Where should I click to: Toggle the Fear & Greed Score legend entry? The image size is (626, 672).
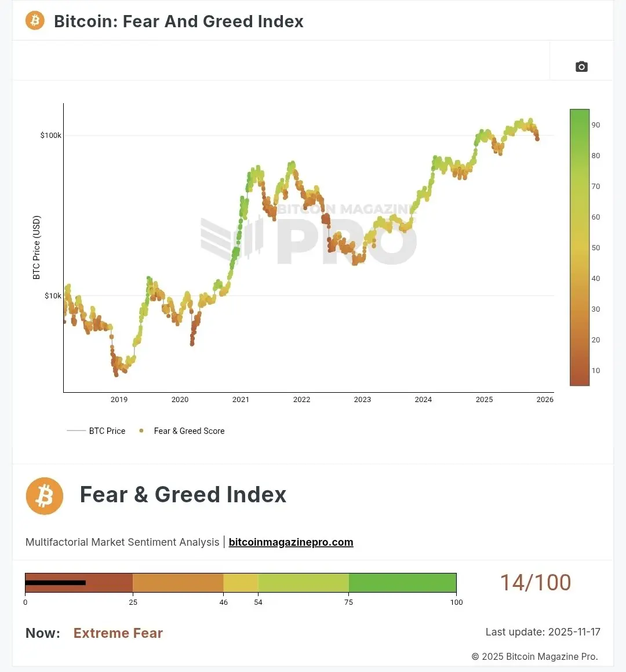182,431
